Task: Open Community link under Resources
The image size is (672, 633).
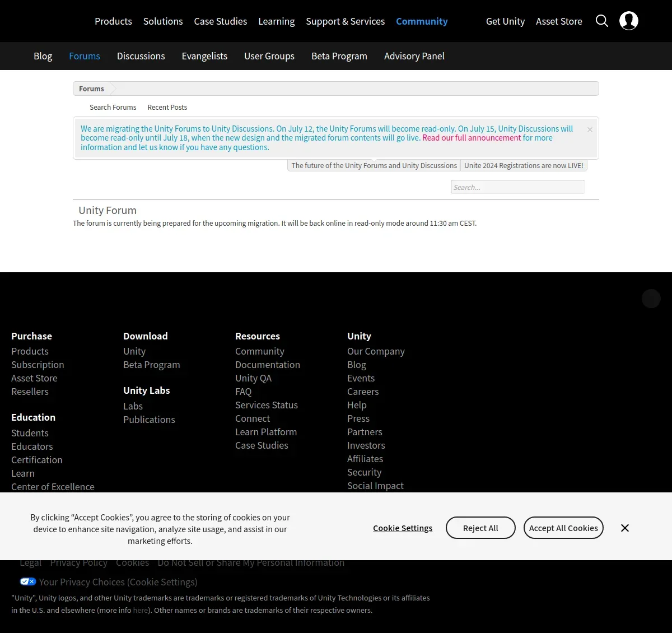Action: pyautogui.click(x=260, y=351)
